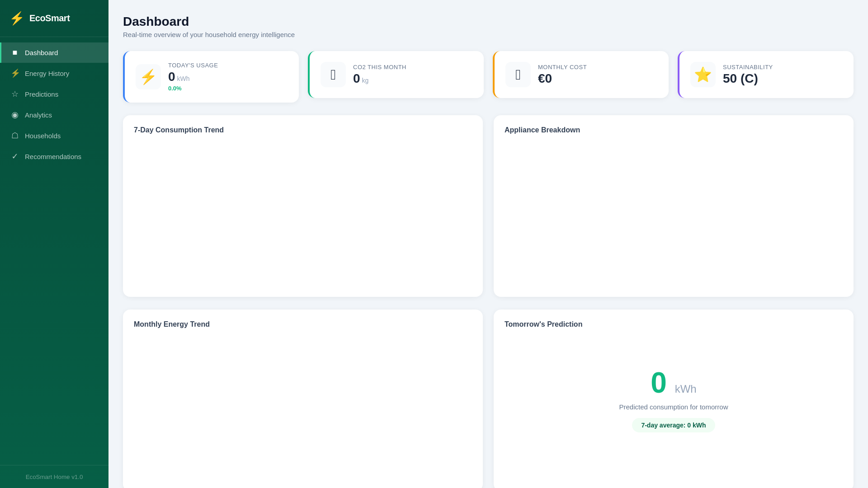Screen dimensions: 868x488
Task: Click the Dashboard page title
Action: click(156, 22)
